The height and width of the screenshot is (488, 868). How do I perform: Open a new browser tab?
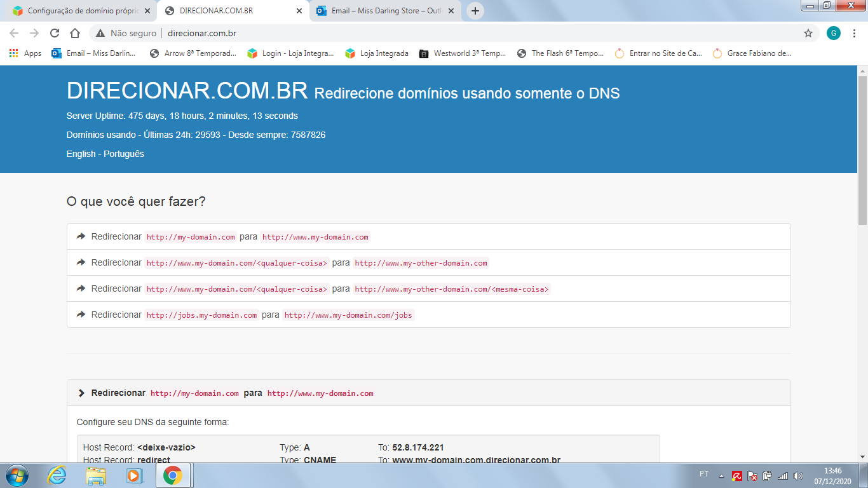475,11
